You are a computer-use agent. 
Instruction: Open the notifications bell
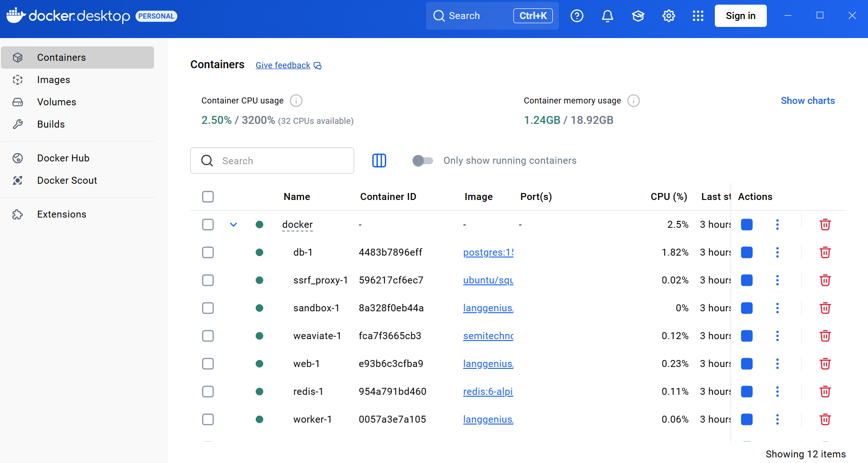[608, 16]
